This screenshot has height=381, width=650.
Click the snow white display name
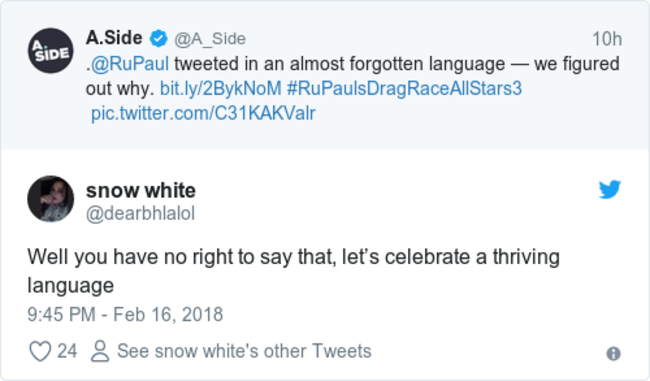coord(141,190)
